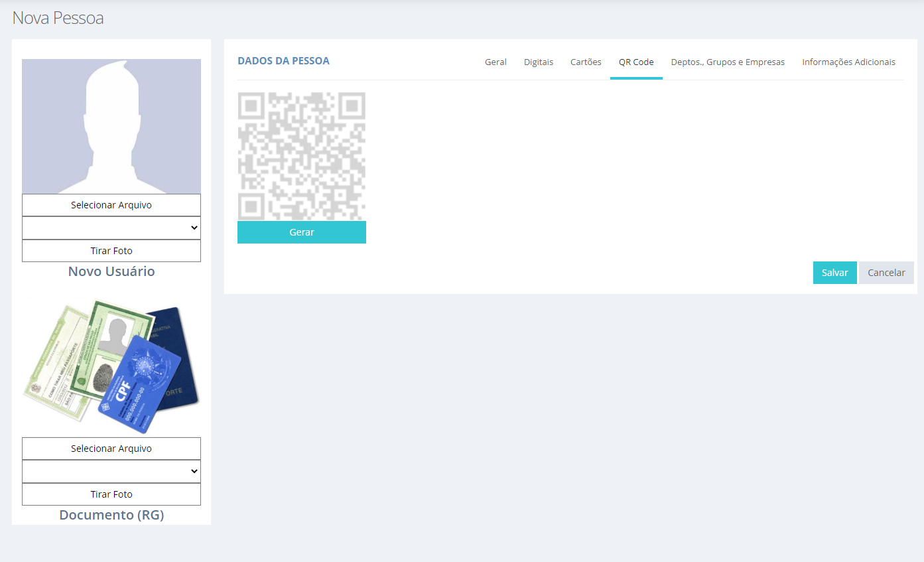Click the Documento (RG) label
924x562 pixels.
(x=111, y=515)
